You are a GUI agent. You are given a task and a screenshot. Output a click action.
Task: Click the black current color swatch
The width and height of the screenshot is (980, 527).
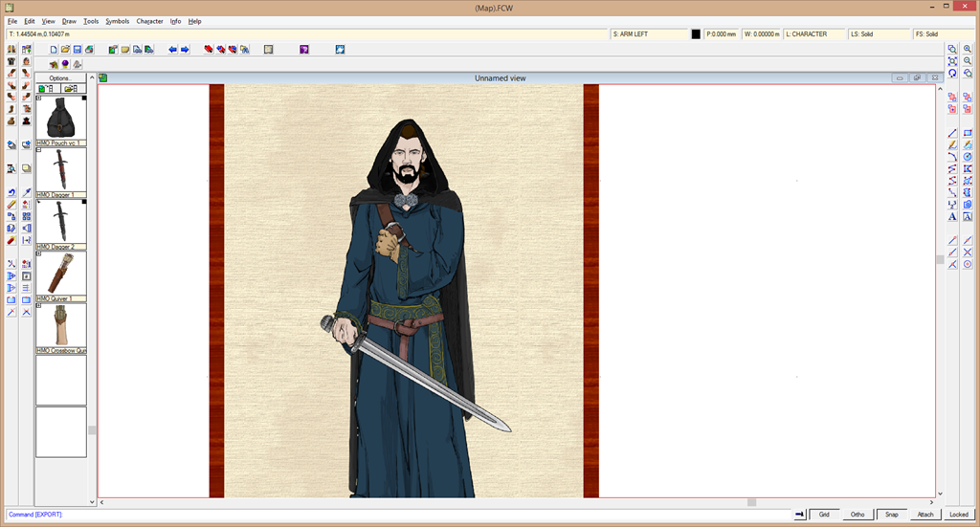click(696, 34)
